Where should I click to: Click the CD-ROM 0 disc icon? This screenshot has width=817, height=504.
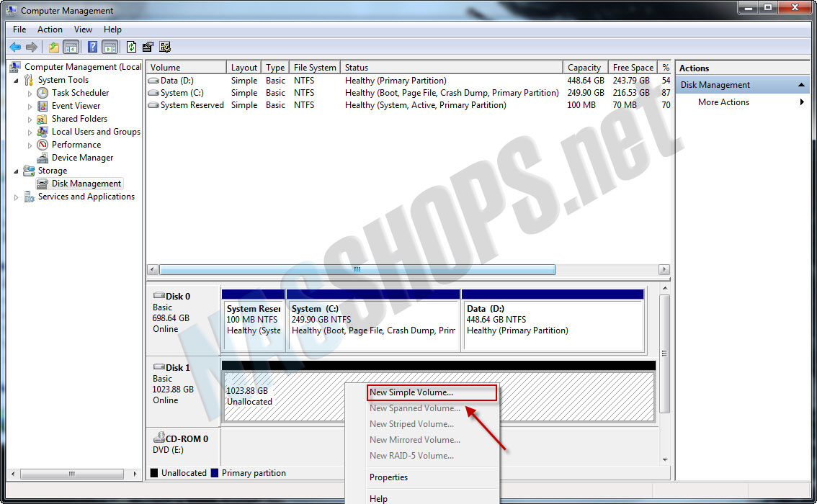tap(159, 437)
